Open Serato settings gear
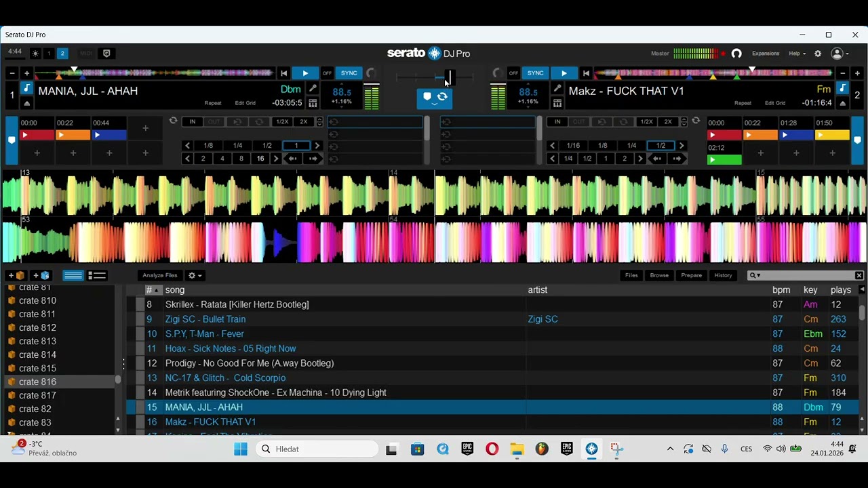This screenshot has height=488, width=868. tap(818, 54)
